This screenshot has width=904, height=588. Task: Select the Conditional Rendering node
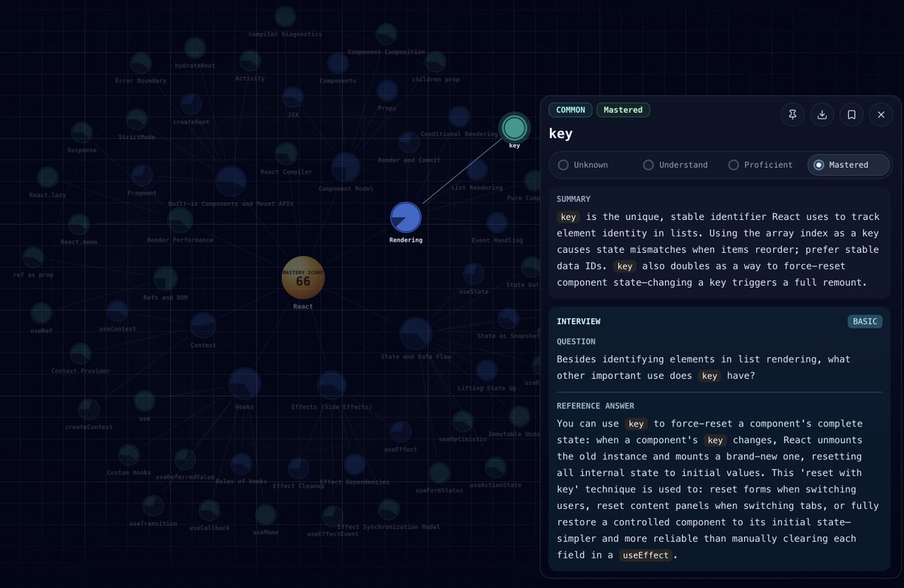point(460,117)
